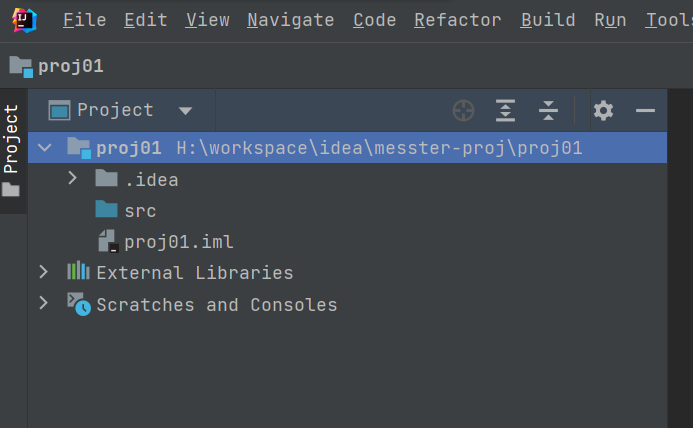Click the External Libraries bars icon
693x428 pixels.
pyautogui.click(x=78, y=272)
